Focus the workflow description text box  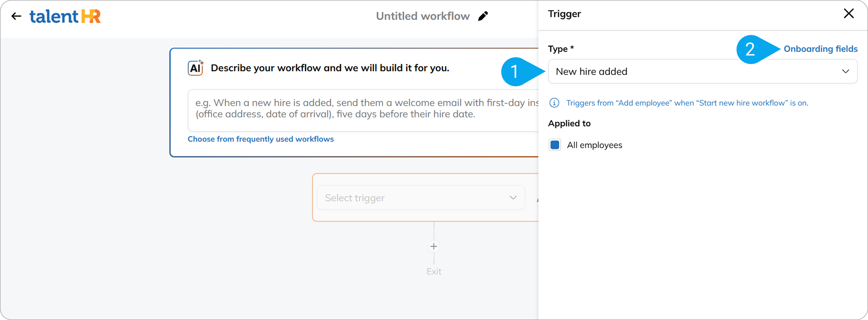click(x=363, y=110)
